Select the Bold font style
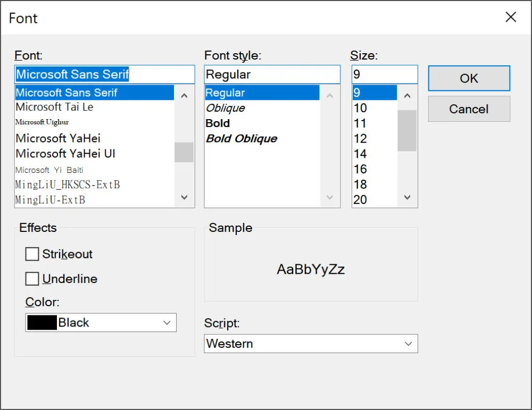 262,123
